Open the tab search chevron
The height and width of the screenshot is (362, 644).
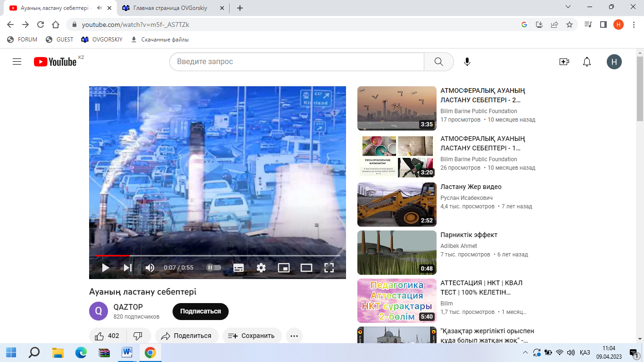point(568,7)
